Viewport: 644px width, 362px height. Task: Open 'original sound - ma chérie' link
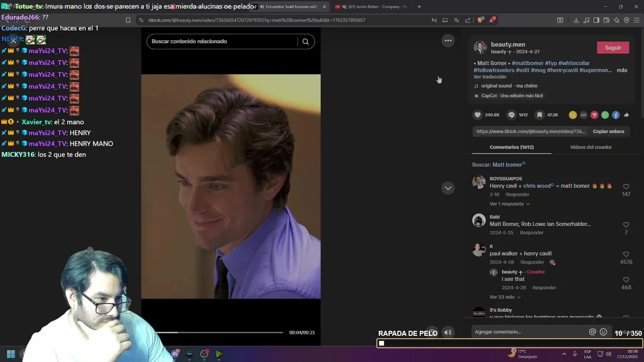coord(509,86)
